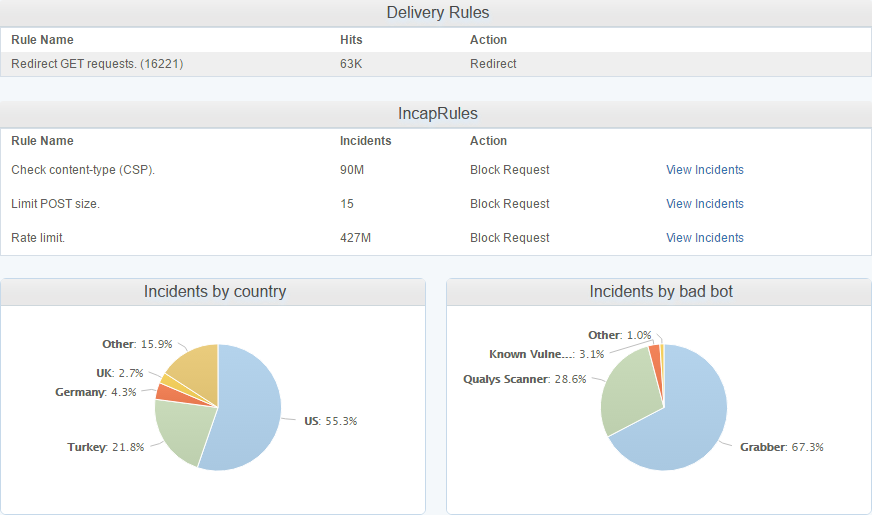Click the Redirect GET requests rule row
This screenshot has height=515, width=872.
pos(97,64)
